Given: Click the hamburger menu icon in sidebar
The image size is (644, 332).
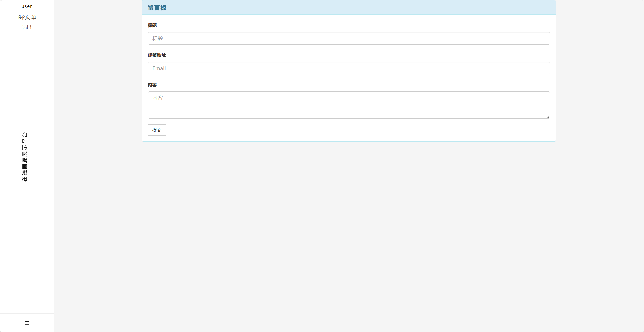Looking at the screenshot, I should click(27, 323).
